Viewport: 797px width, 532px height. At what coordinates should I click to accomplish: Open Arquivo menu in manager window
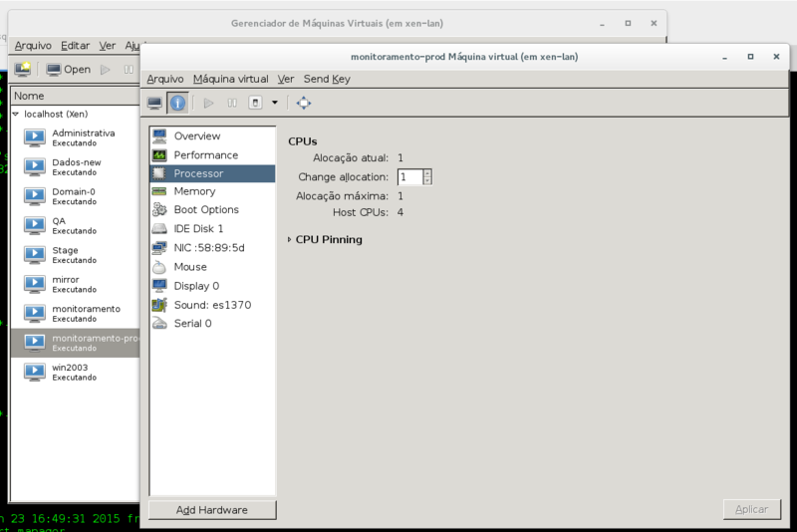pyautogui.click(x=33, y=46)
